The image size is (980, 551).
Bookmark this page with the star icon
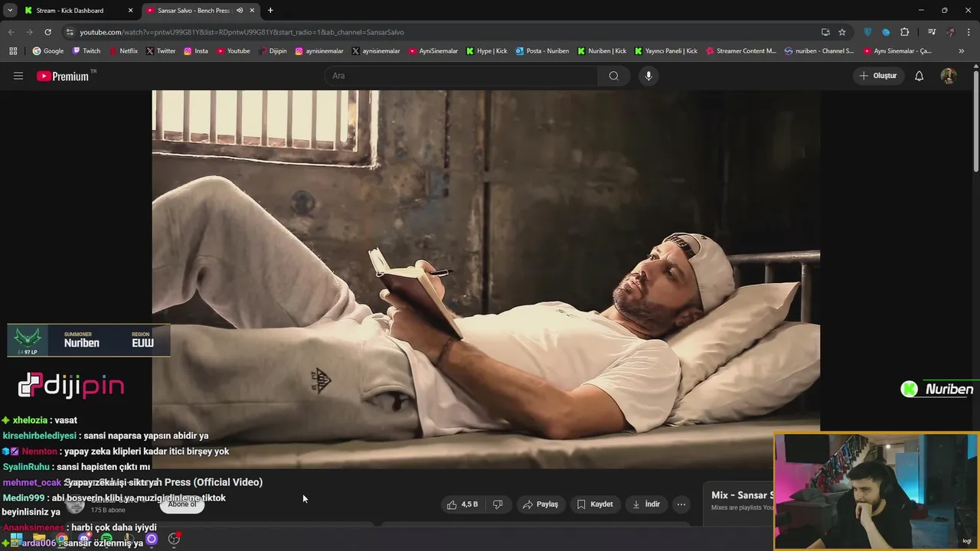click(x=842, y=32)
